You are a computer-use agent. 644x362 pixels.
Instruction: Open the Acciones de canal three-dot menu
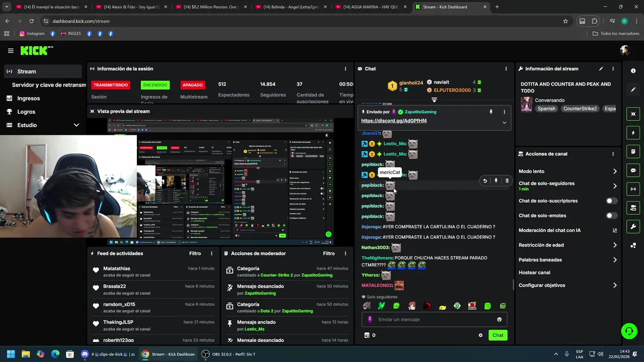click(613, 154)
